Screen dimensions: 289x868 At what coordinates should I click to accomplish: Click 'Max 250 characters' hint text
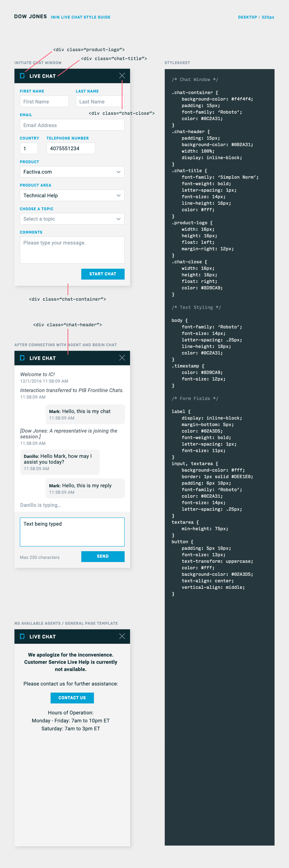[x=40, y=557]
